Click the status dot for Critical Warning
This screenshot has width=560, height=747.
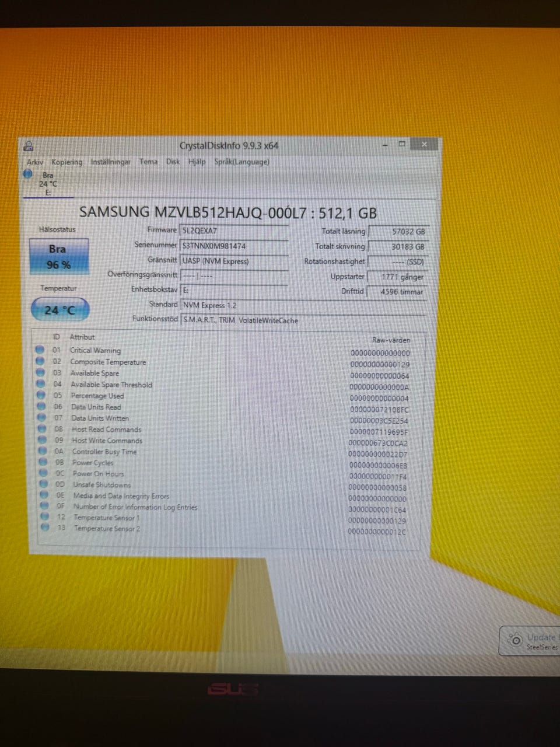coord(40,350)
